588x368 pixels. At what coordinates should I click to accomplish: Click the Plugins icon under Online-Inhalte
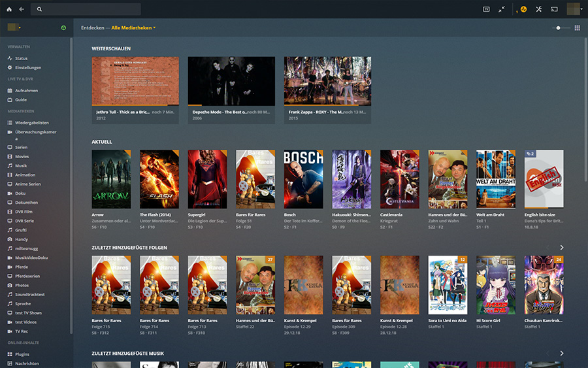coord(10,354)
